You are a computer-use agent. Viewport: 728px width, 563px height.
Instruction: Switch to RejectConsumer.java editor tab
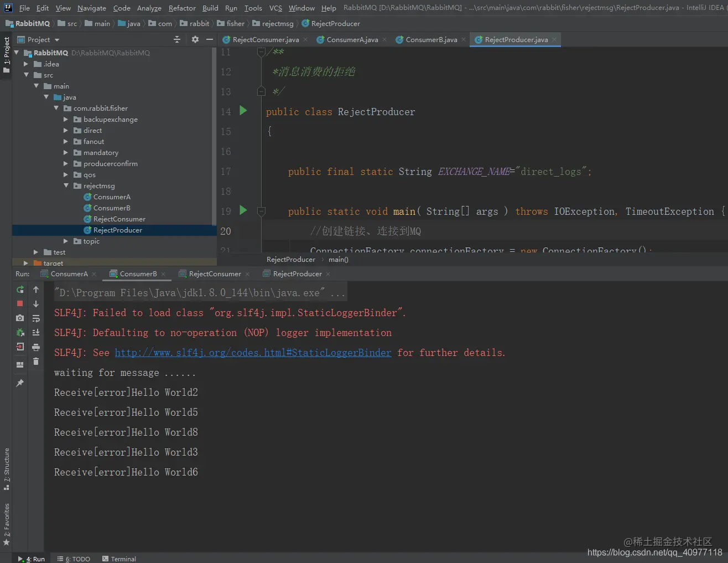pos(266,39)
